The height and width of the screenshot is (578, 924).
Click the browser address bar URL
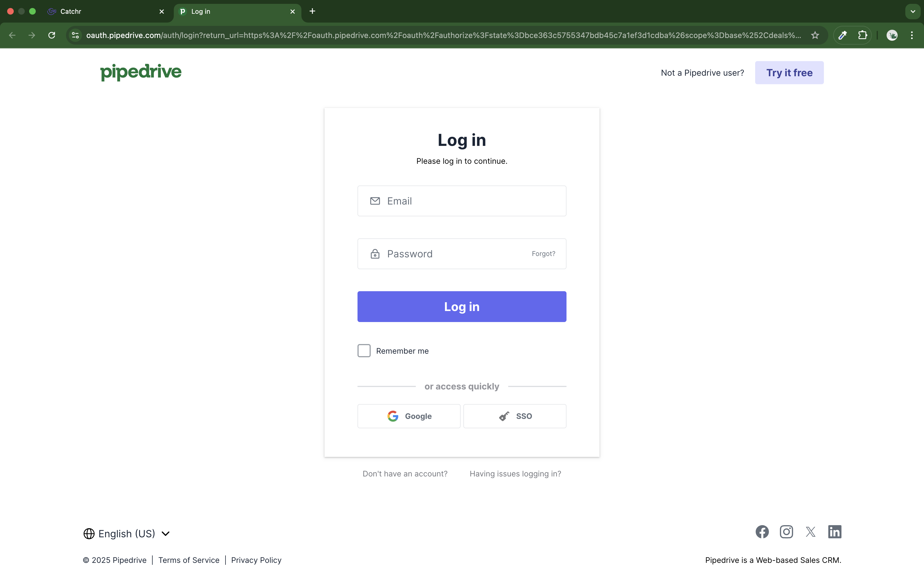click(443, 35)
